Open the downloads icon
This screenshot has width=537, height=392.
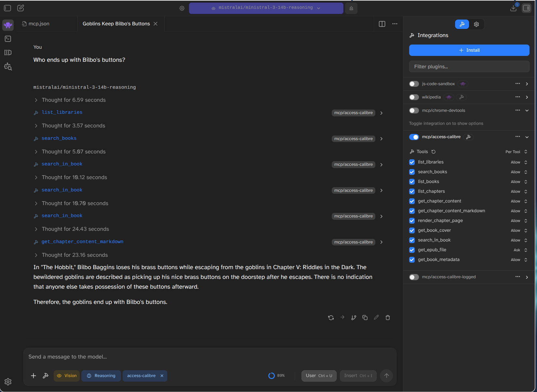(514, 8)
